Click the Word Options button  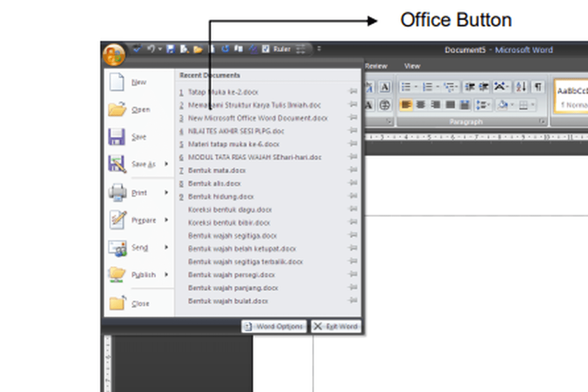point(274,326)
